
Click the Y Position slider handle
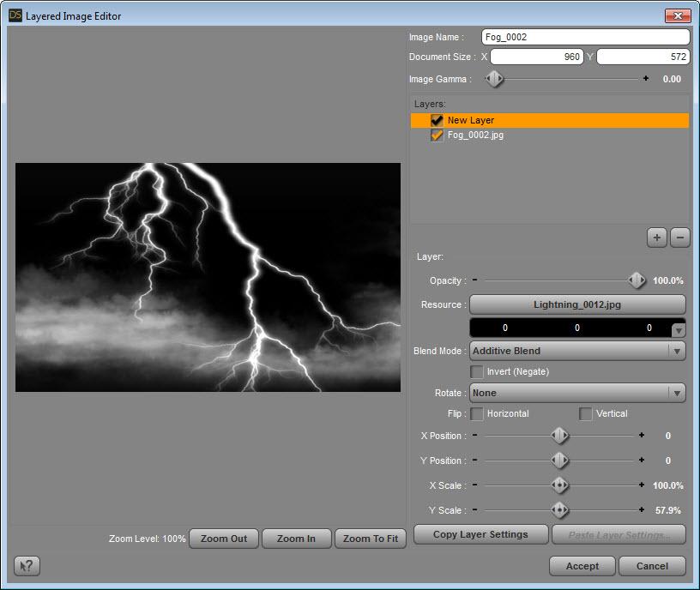tap(559, 461)
